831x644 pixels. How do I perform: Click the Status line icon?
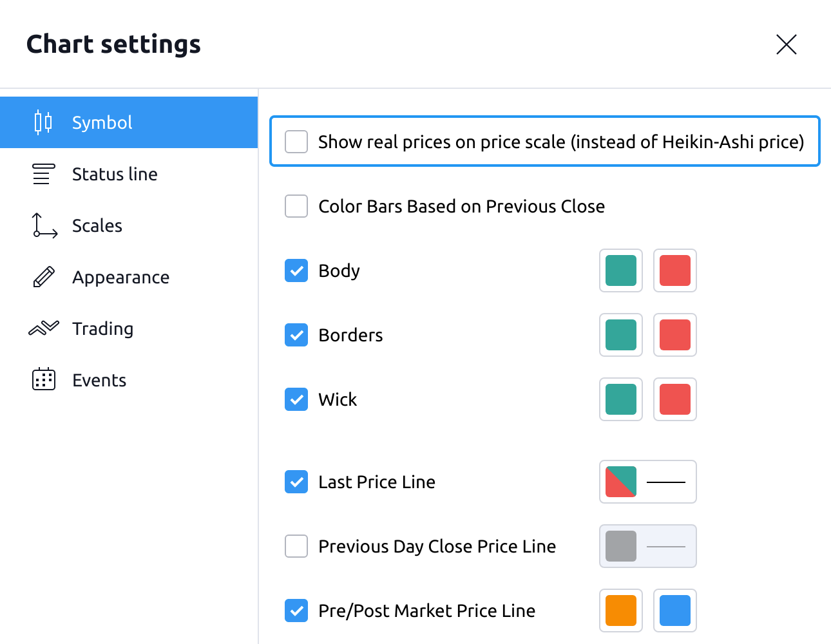tap(43, 174)
